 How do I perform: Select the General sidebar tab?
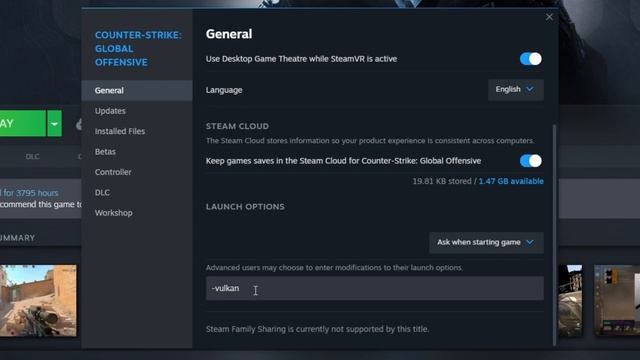pos(137,90)
